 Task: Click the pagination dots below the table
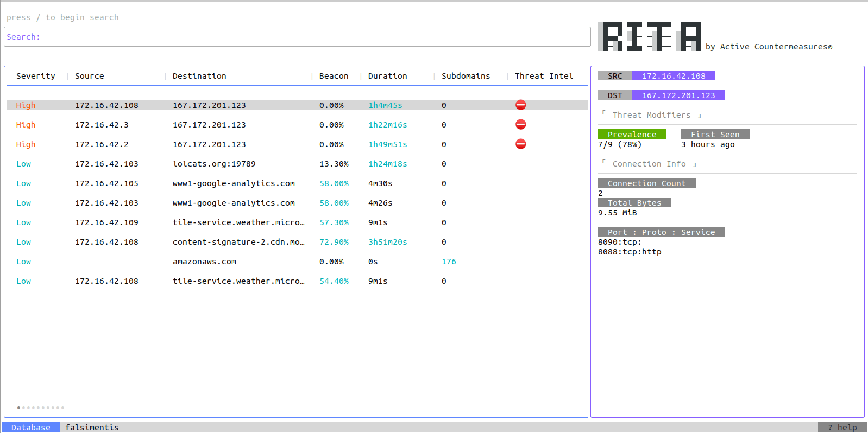pos(41,407)
